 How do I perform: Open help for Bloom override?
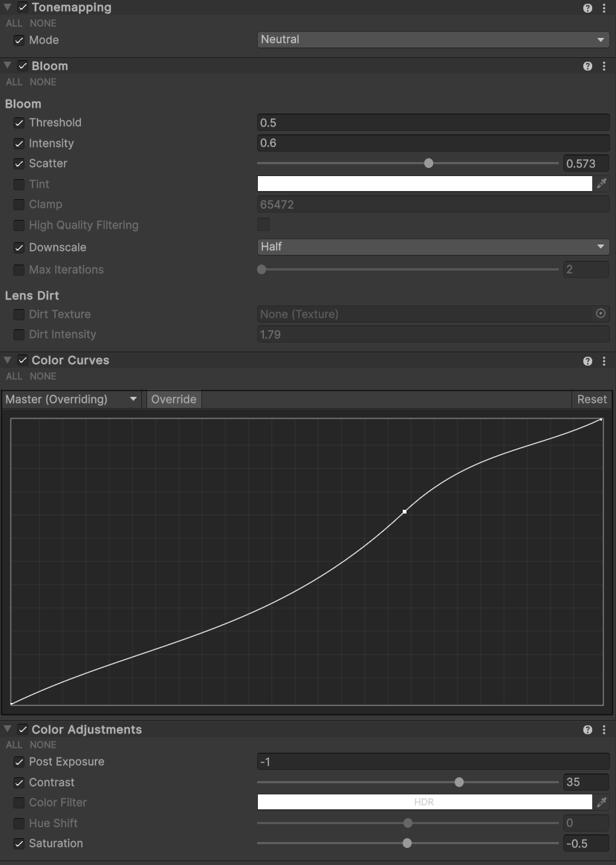587,66
